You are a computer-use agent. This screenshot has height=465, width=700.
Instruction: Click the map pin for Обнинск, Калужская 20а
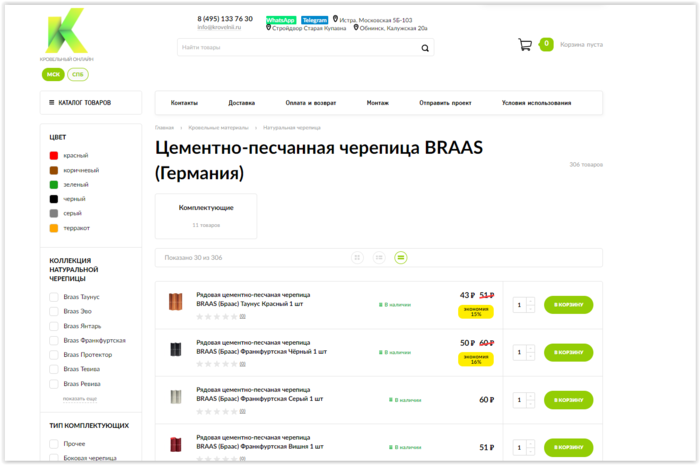[356, 28]
